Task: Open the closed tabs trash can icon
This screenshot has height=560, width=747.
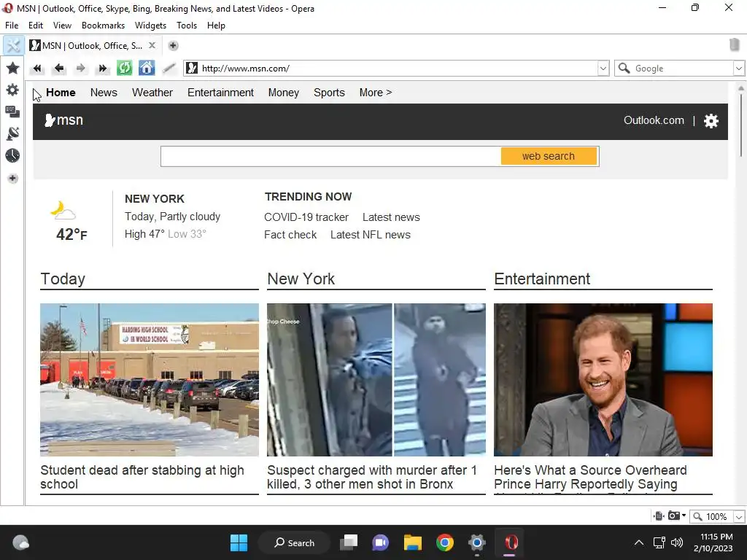Action: point(734,44)
